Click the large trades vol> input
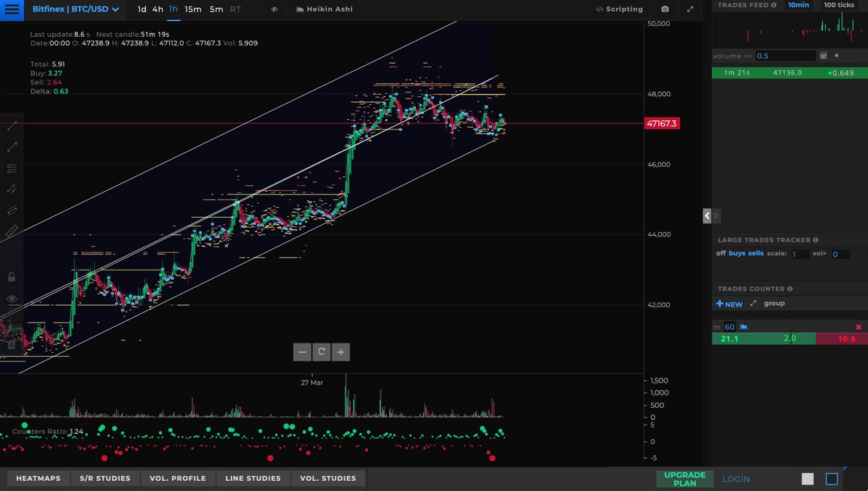Screen dimensions: 868x491 tap(840, 255)
